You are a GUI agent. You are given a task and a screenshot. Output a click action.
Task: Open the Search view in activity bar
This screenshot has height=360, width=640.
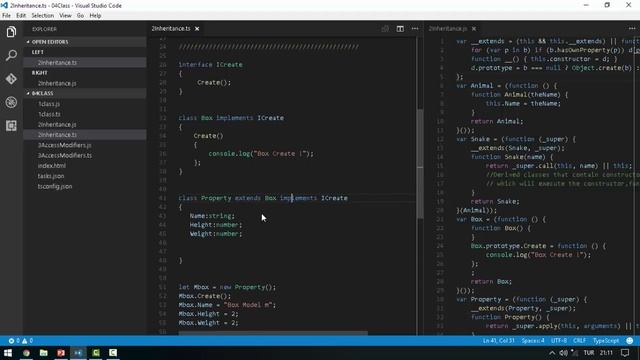pos(11,55)
